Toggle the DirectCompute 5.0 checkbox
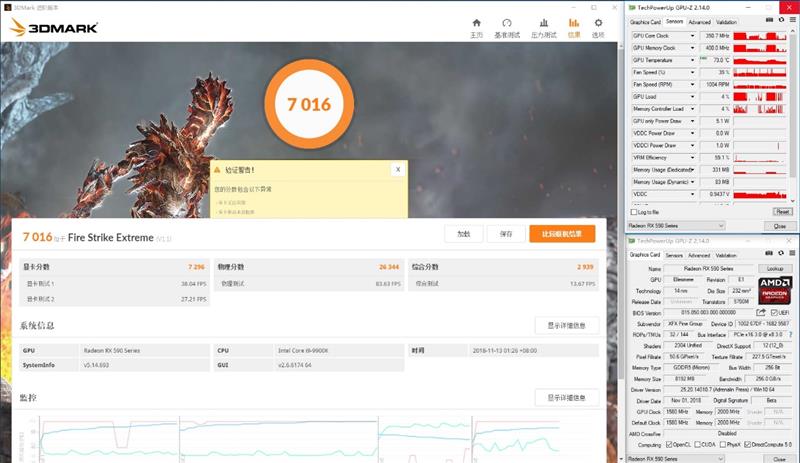This screenshot has height=463, width=800. tap(747, 445)
